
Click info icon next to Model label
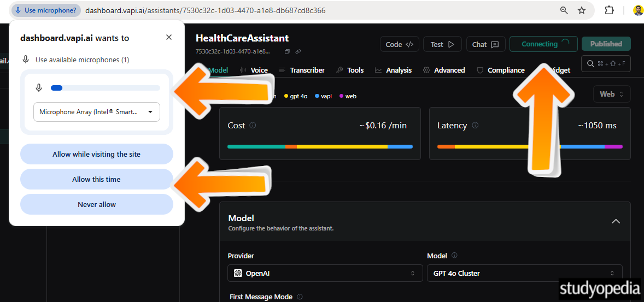point(454,256)
